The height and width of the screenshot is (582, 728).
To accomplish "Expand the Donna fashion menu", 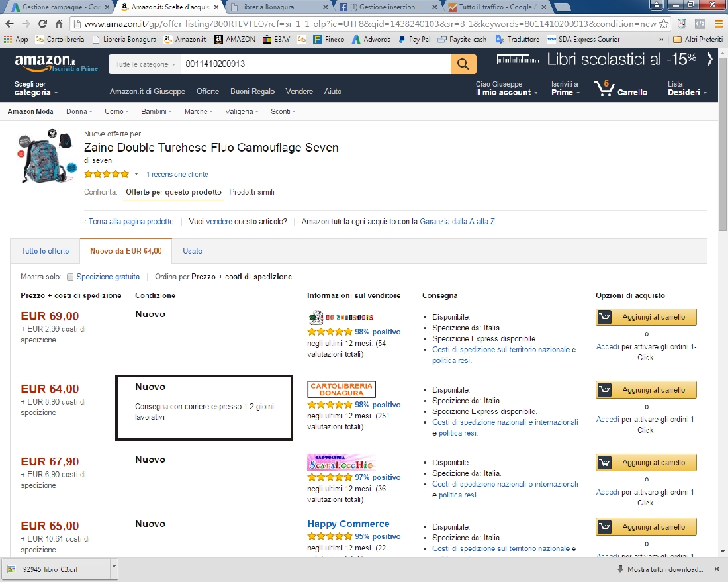I will (x=79, y=111).
